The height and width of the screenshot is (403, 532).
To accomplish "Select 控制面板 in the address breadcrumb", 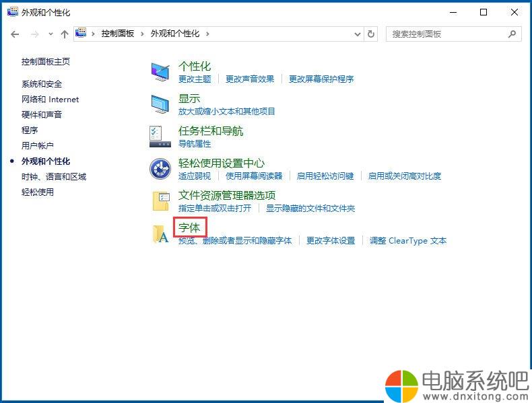I will [118, 34].
